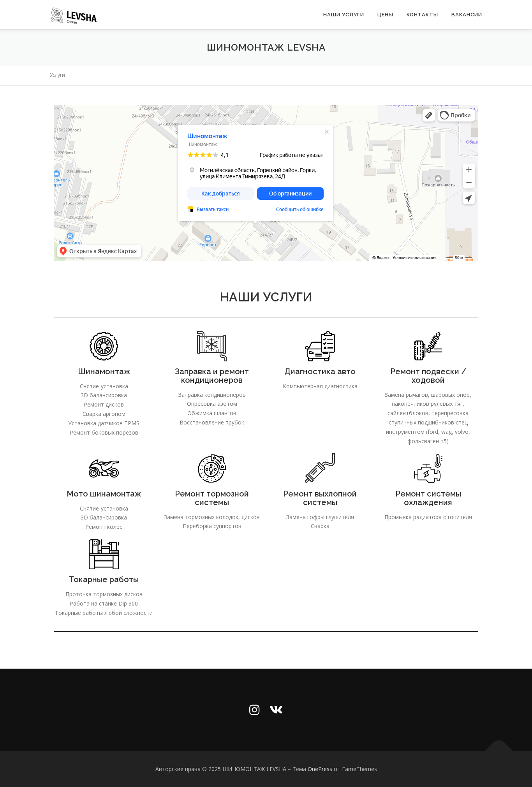
Task: Click Ремонт выхлопной системы heading
Action: 320,498
